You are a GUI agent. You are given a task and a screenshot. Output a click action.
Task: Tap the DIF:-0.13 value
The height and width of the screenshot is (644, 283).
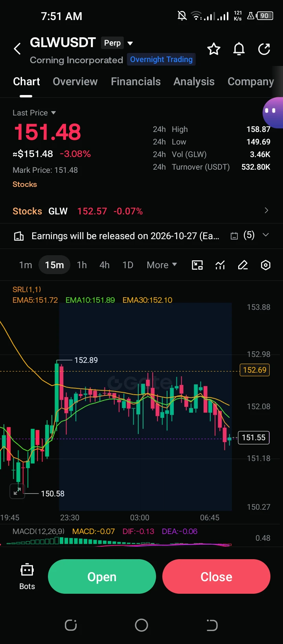coord(138,531)
